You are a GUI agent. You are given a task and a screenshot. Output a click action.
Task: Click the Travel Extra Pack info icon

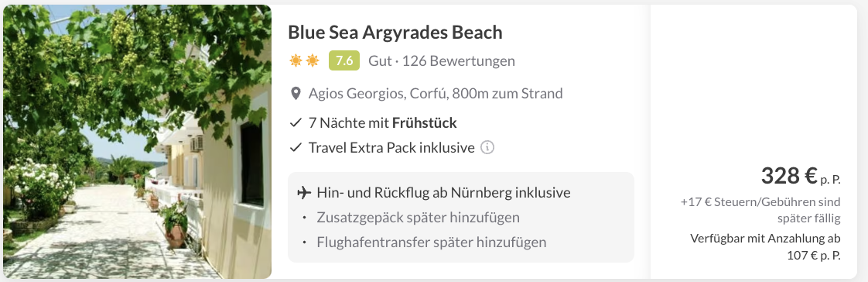[487, 148]
